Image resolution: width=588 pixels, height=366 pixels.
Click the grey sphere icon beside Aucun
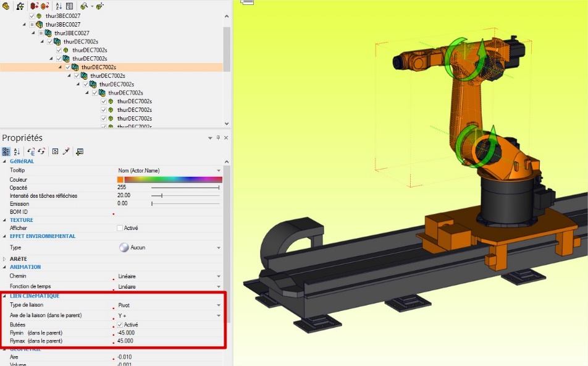pyautogui.click(x=124, y=247)
